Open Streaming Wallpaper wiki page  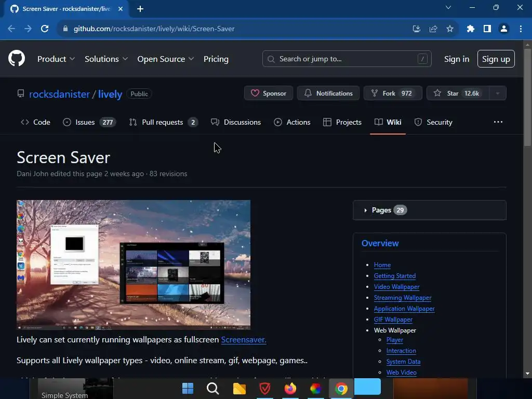tap(403, 298)
